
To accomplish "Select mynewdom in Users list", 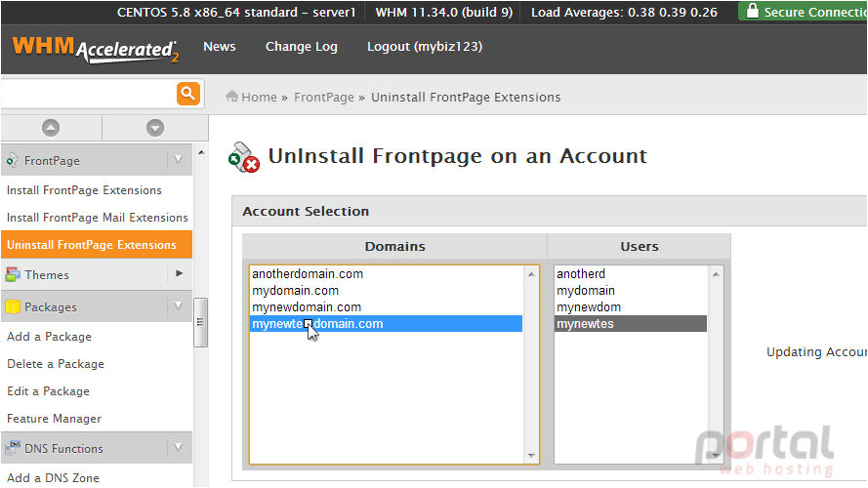I will [x=631, y=307].
